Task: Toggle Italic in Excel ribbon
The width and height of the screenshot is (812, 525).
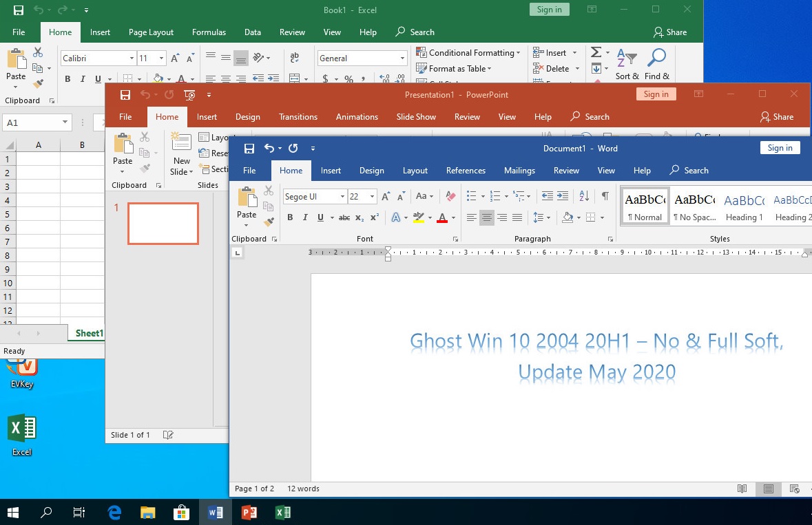Action: 83,79
